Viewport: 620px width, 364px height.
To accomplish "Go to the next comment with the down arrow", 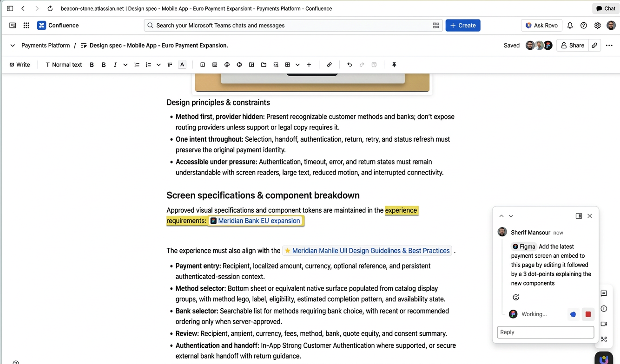I will [x=511, y=216].
